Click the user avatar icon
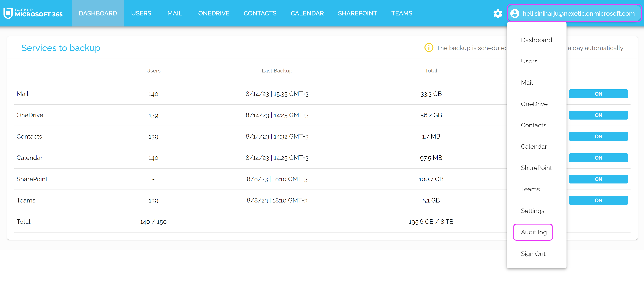The height and width of the screenshot is (281, 644). (x=515, y=13)
